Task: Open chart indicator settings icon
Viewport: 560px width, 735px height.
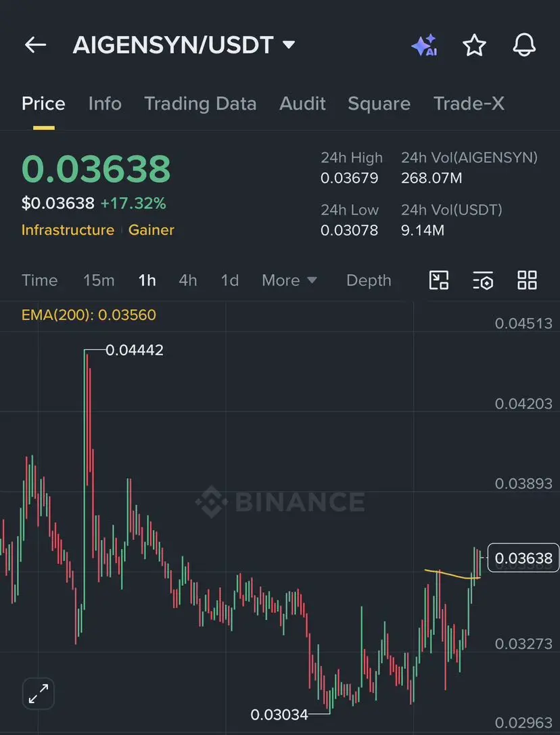Action: (483, 280)
